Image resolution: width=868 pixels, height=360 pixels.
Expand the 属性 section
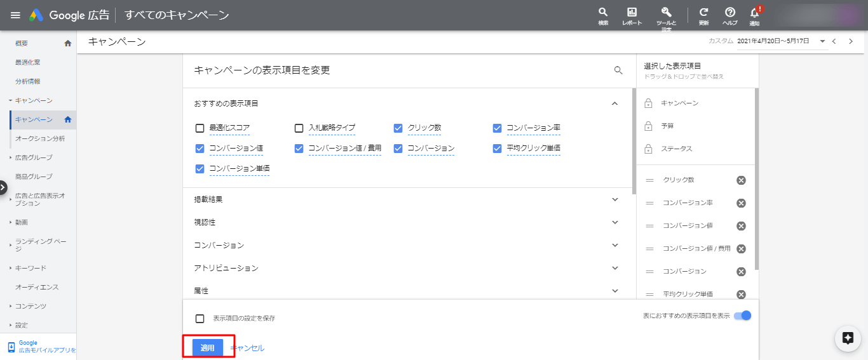pyautogui.click(x=614, y=291)
